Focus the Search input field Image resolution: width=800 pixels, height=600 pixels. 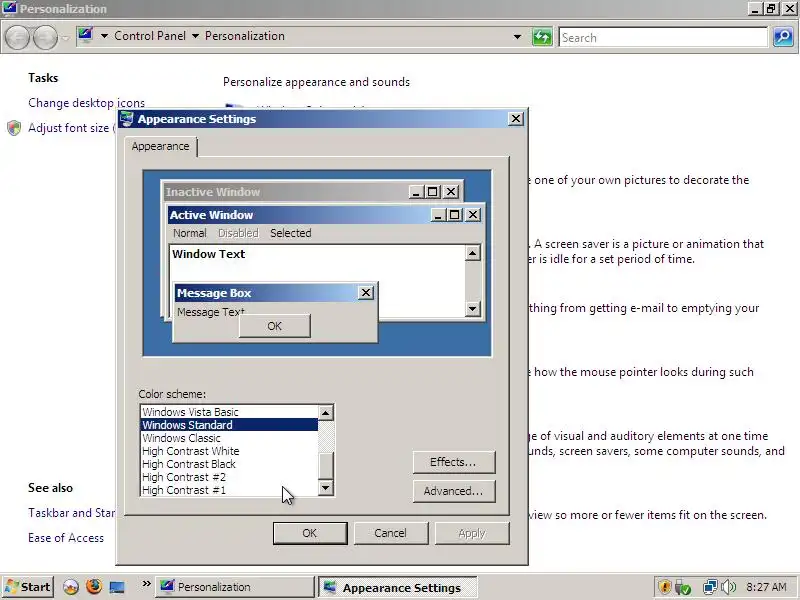663,37
